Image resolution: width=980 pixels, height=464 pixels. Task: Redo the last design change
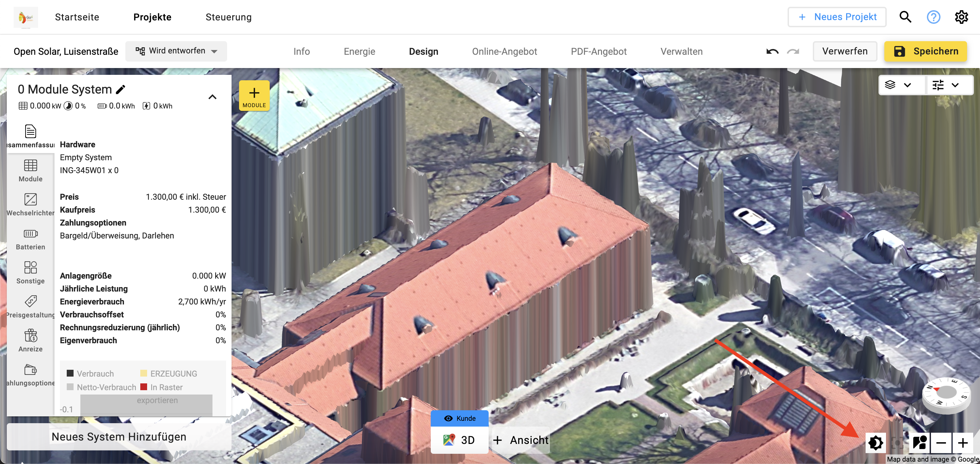pos(793,51)
